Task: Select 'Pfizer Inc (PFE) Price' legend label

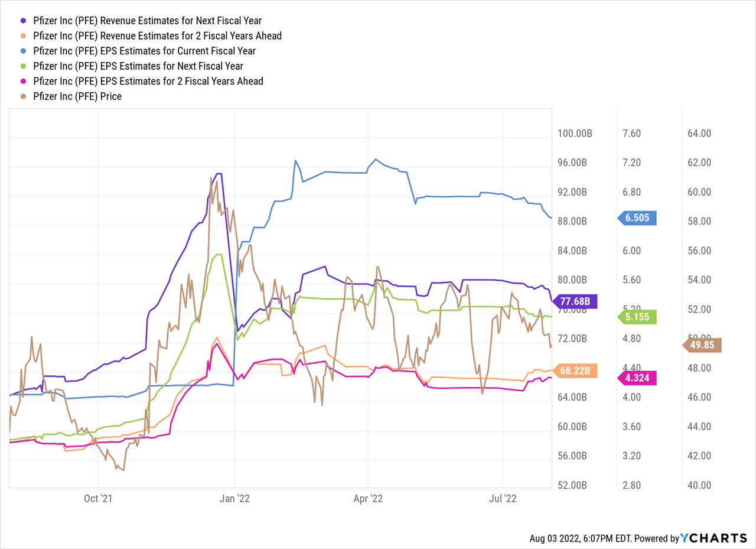Action: [77, 96]
